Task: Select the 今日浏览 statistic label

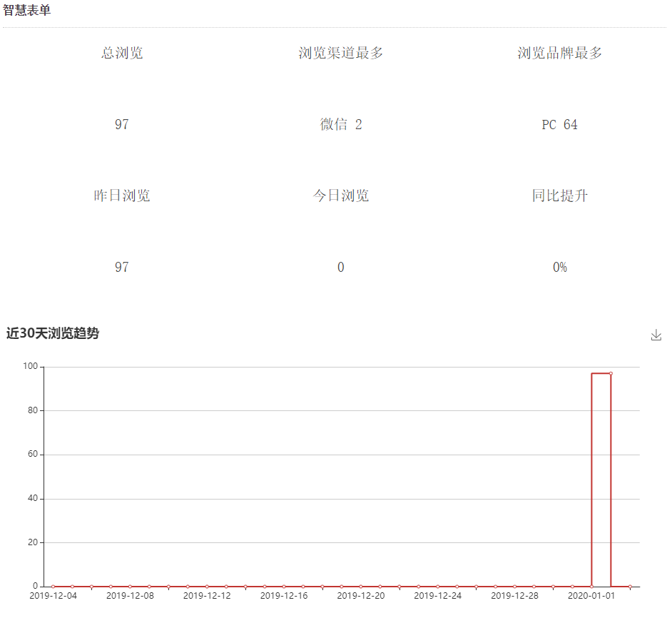Action: click(340, 196)
